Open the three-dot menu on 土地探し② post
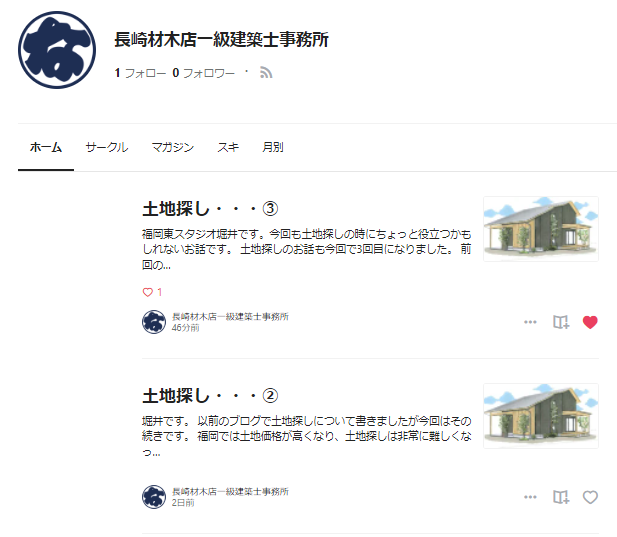This screenshot has width=617, height=537. coord(530,497)
